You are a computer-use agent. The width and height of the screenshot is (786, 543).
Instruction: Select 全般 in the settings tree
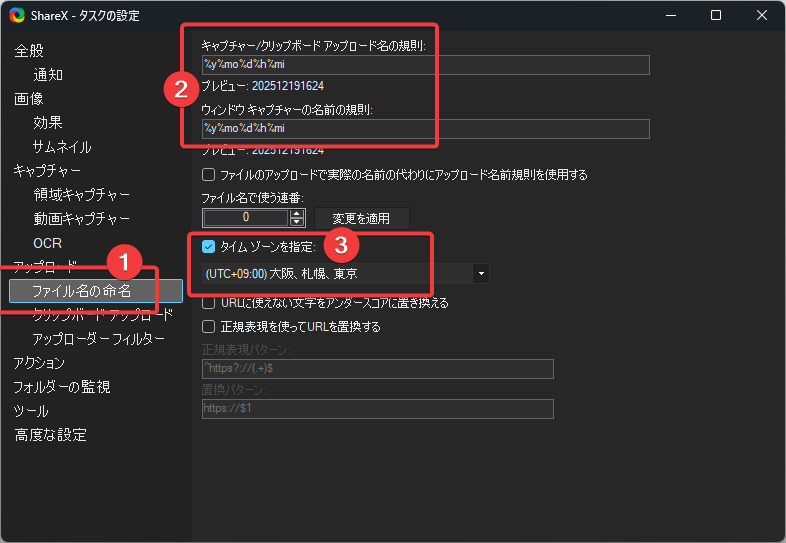(x=29, y=51)
